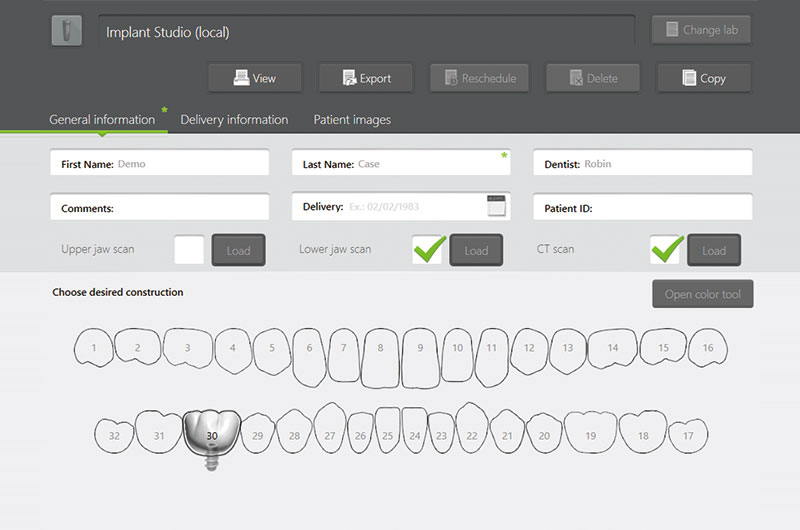This screenshot has width=800, height=530.
Task: Select tooth 13 in upper arch
Action: 568,350
